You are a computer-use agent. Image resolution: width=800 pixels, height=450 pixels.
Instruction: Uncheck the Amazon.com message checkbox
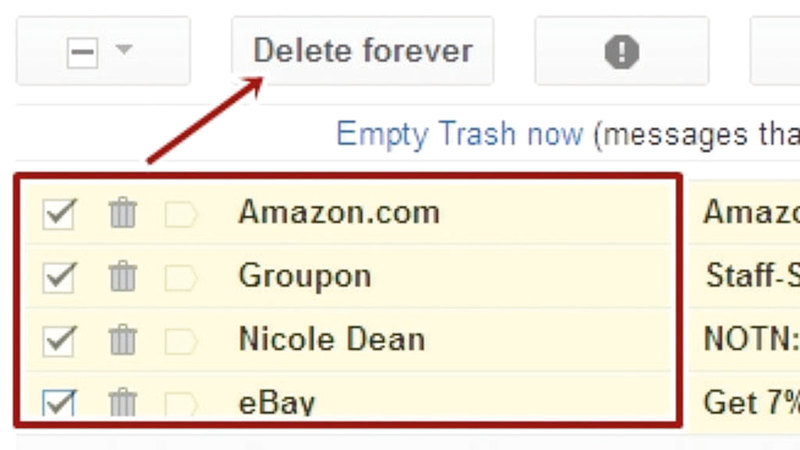[x=59, y=213]
